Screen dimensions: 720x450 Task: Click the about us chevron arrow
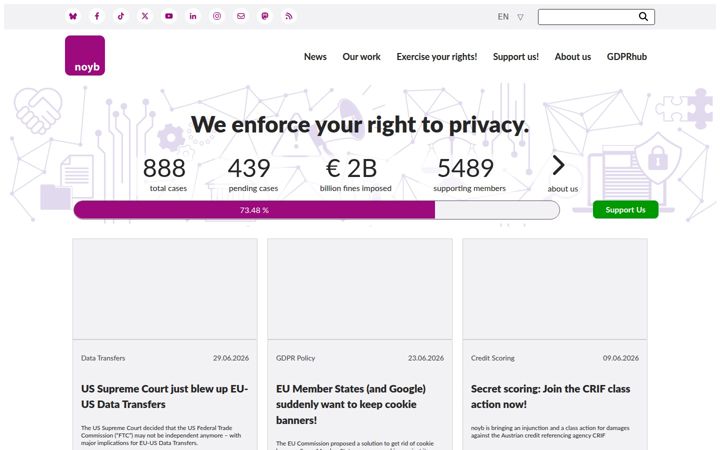tap(558, 165)
